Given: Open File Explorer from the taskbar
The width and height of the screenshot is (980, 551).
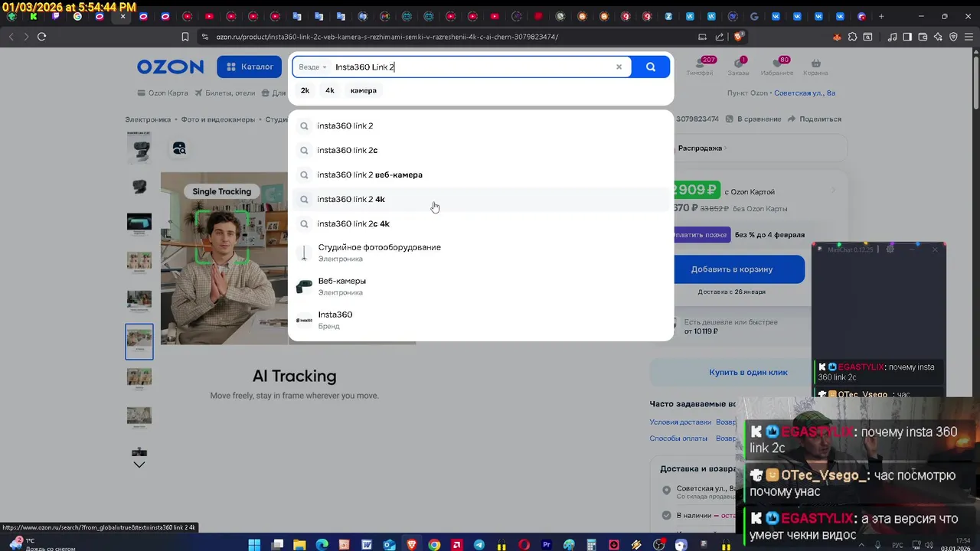Looking at the screenshot, I should tap(299, 545).
